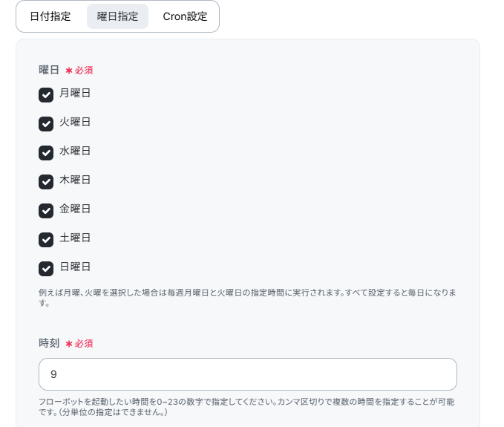Select the 曜日指定 tab

pos(117,16)
